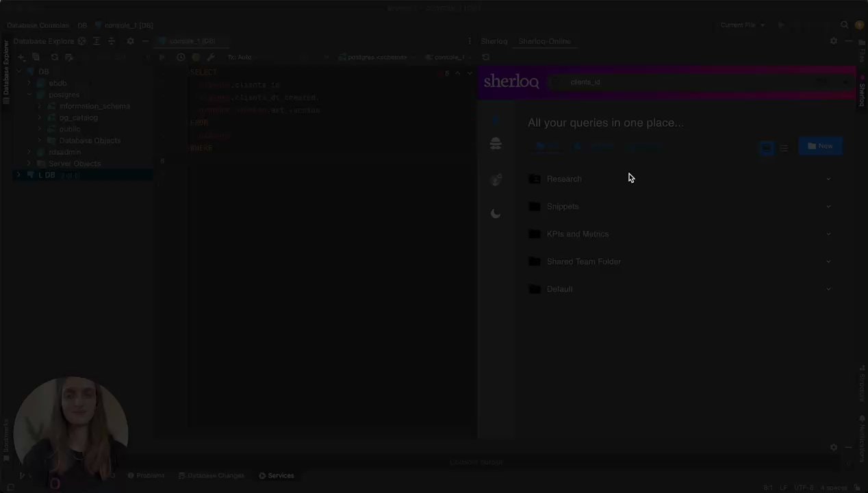Select rdsadmin in the tree

pyautogui.click(x=64, y=152)
